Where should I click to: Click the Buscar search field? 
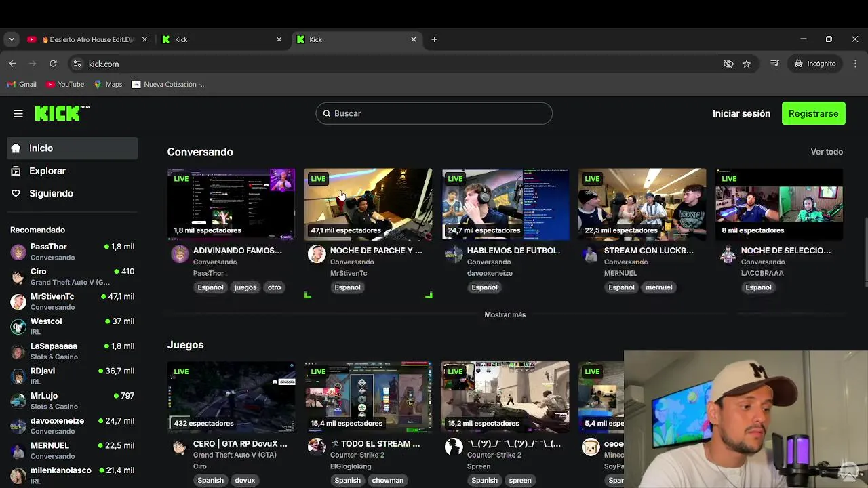[434, 113]
